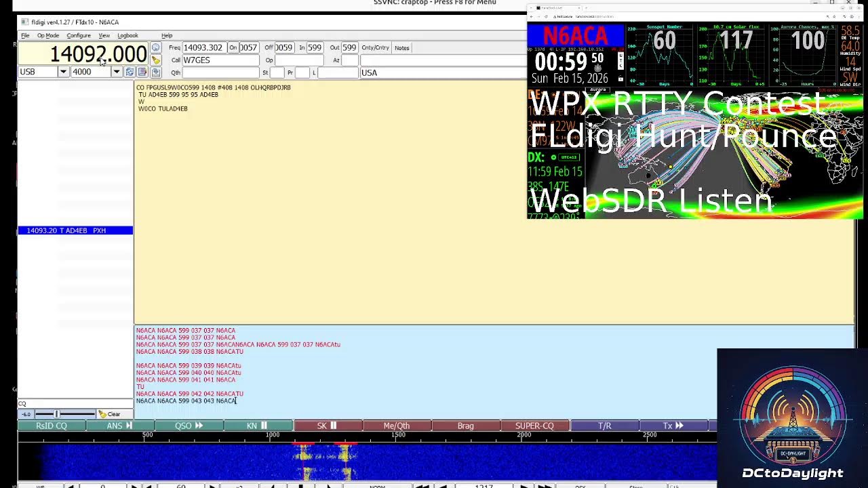Viewport: 868px width, 488px height.
Task: Click the 2000 mark on the waterfall scale
Action: coord(524,434)
